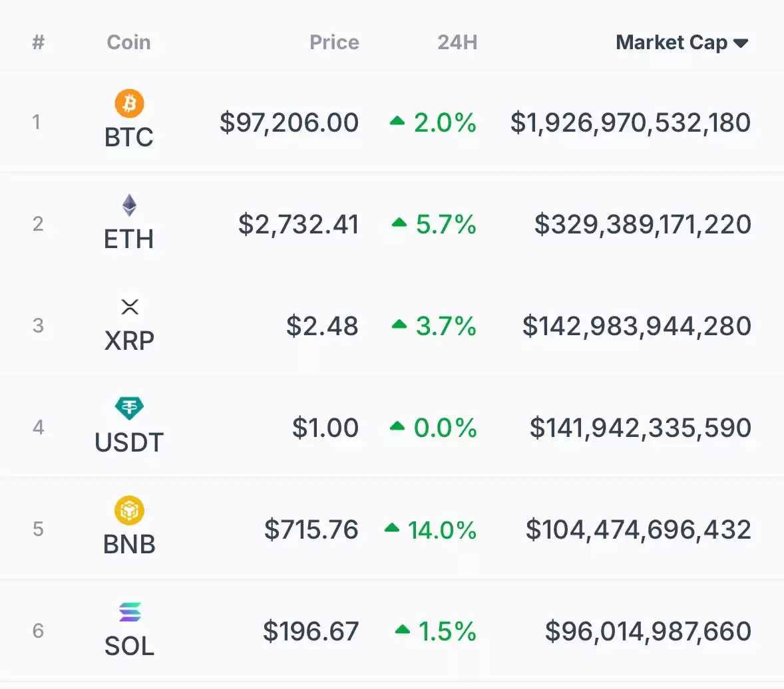The image size is (784, 689).
Task: Open the USDT coin name link
Action: pyautogui.click(x=129, y=442)
